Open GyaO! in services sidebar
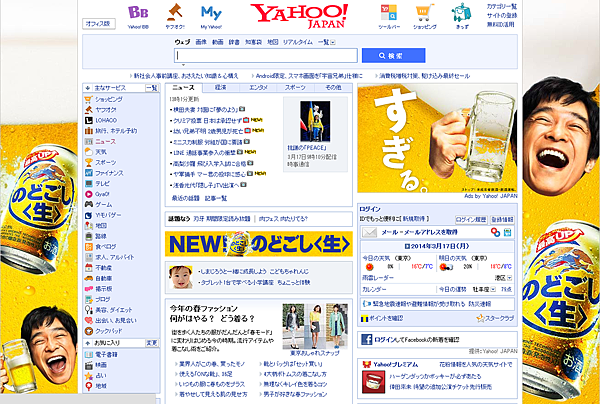600x404 pixels. [102, 194]
